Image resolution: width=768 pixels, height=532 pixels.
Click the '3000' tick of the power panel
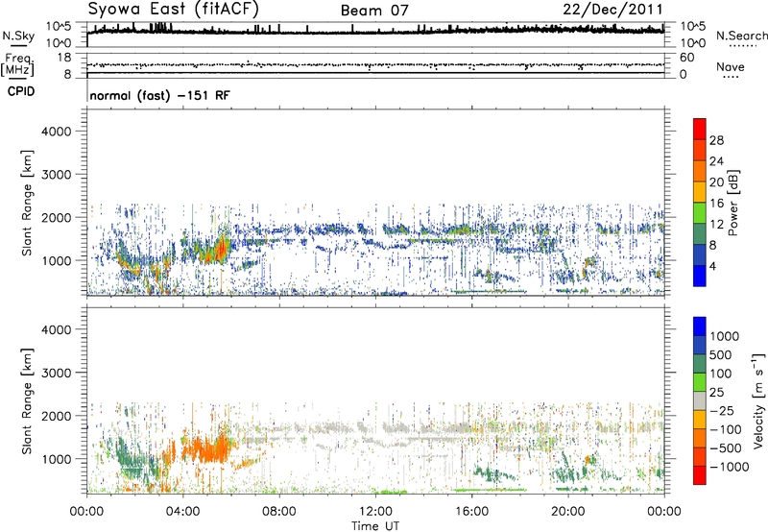point(56,175)
